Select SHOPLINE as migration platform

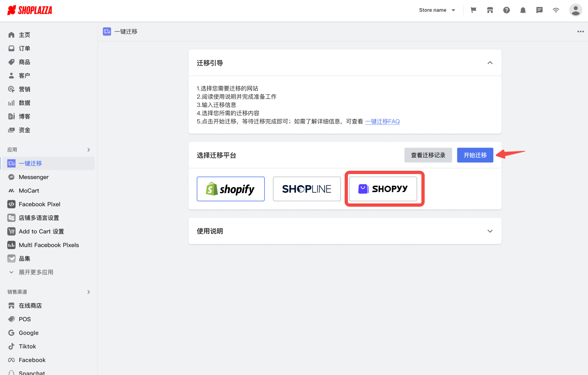coord(307,189)
